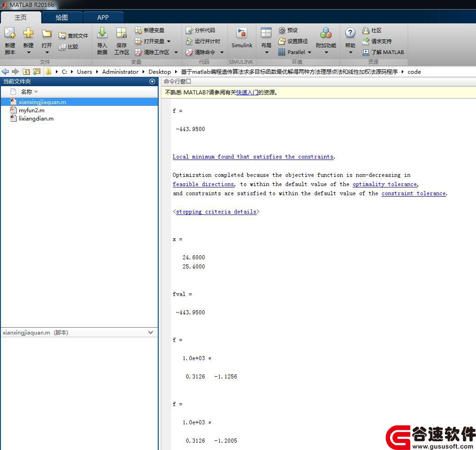
Task: Click Save Workspace (保存工作区) icon
Action: tap(122, 33)
